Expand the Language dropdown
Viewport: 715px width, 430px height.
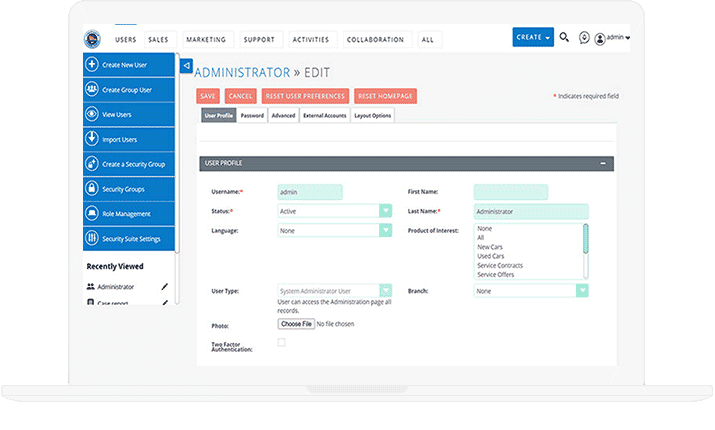[x=385, y=230]
